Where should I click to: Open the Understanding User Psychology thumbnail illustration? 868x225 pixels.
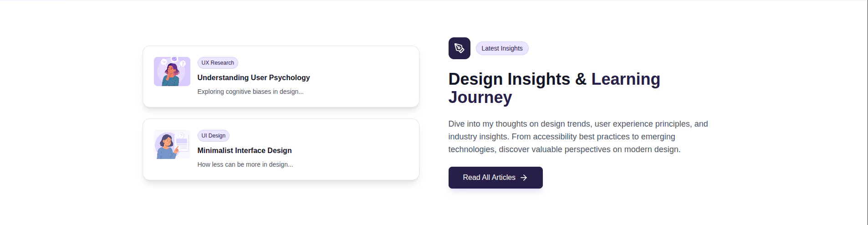[x=172, y=72]
